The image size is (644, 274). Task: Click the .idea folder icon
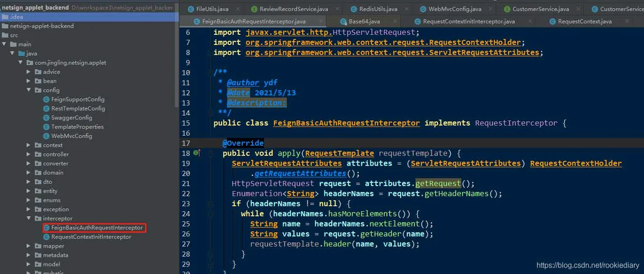[5, 17]
